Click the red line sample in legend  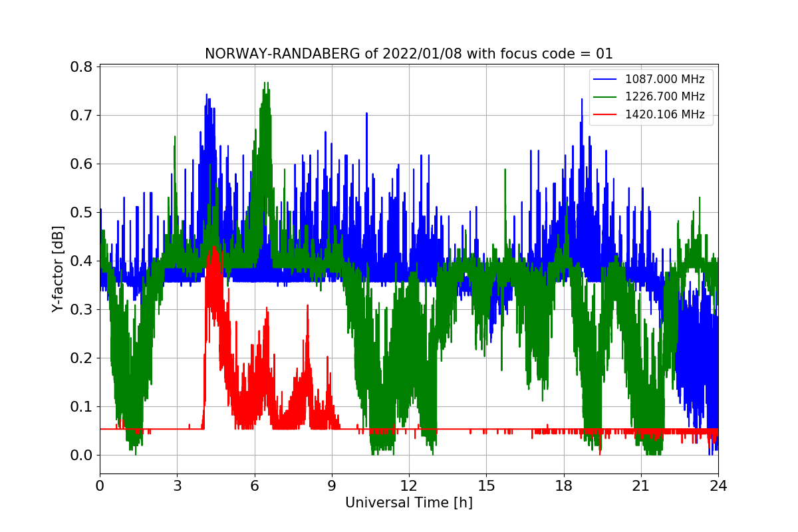[606, 114]
